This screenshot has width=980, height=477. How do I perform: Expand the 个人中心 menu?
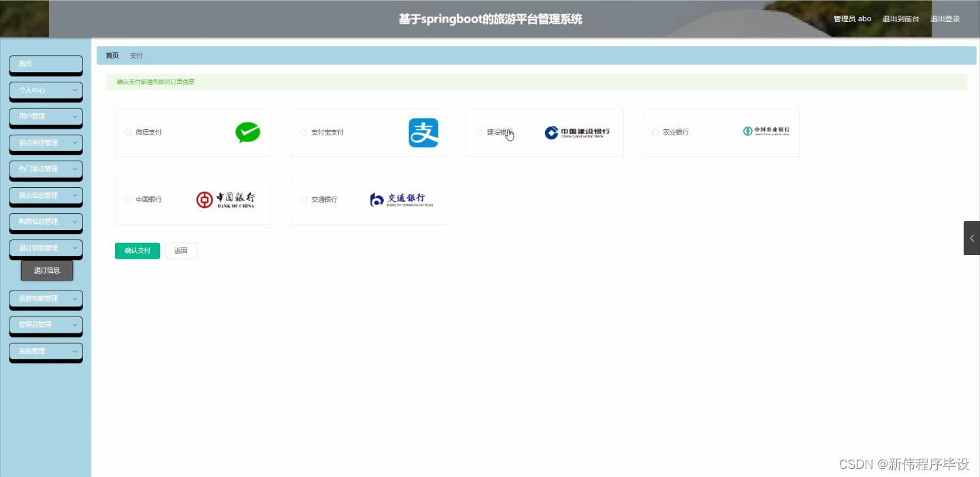pos(46,91)
